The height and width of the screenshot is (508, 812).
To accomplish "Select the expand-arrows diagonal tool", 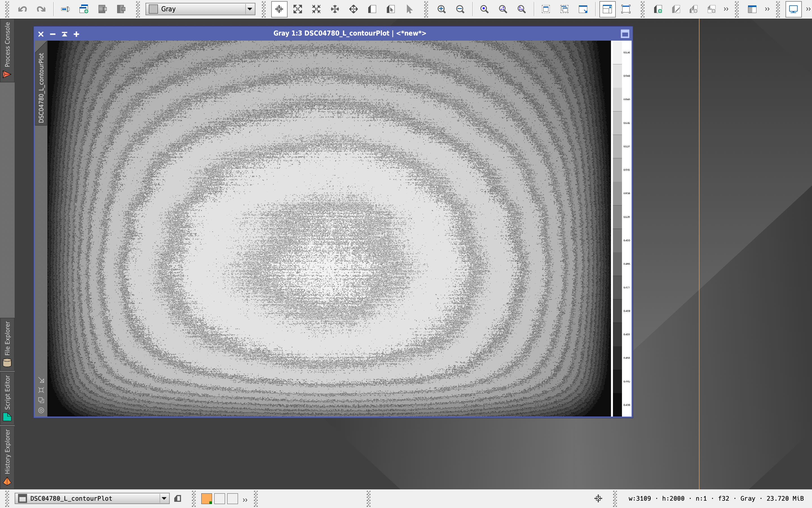I will [x=298, y=9].
